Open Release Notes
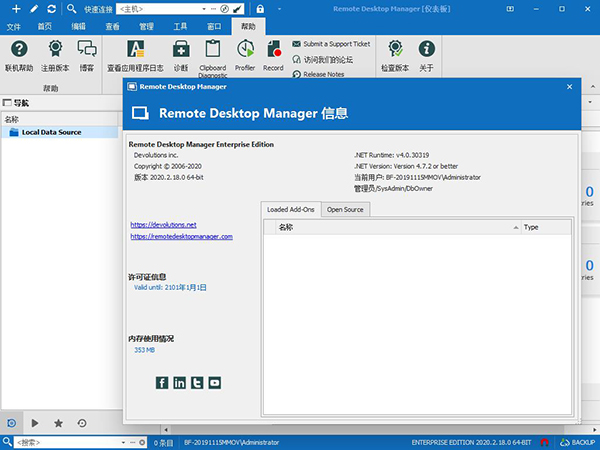Image resolution: width=600 pixels, height=450 pixels. [x=318, y=74]
